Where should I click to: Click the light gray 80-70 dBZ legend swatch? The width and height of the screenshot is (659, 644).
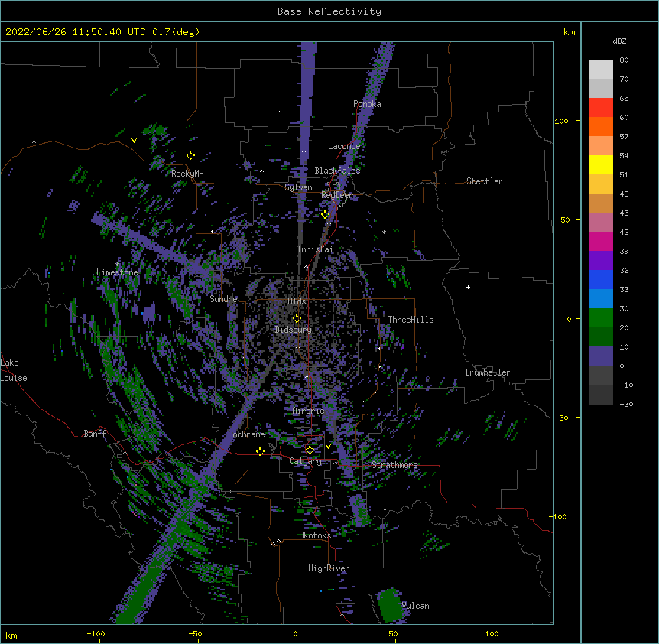tap(601, 70)
